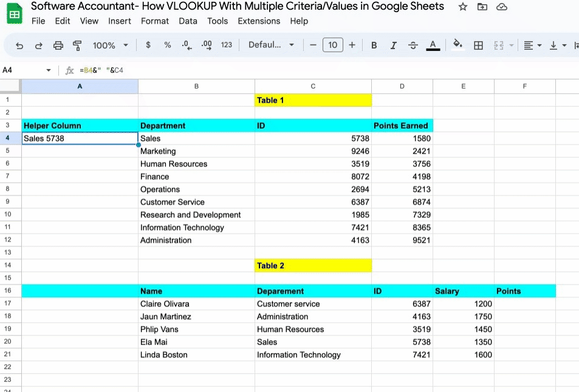Image resolution: width=579 pixels, height=392 pixels.
Task: Open the Format menu
Action: (x=155, y=21)
